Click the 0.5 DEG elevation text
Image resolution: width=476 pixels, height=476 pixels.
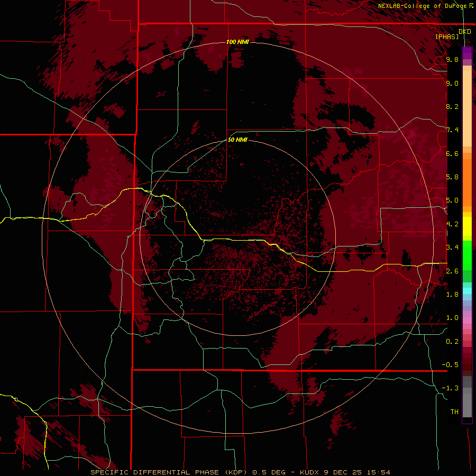269,472
